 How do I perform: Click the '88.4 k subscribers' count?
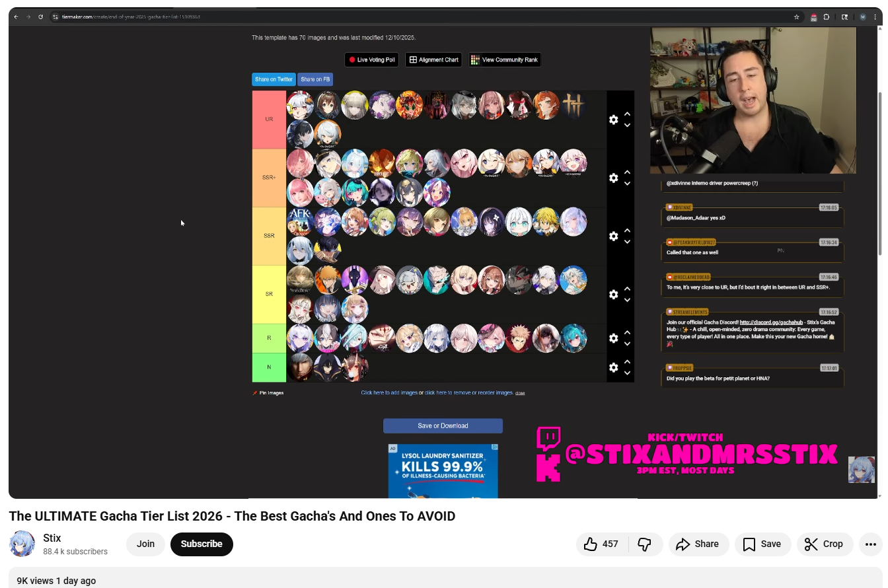click(75, 552)
